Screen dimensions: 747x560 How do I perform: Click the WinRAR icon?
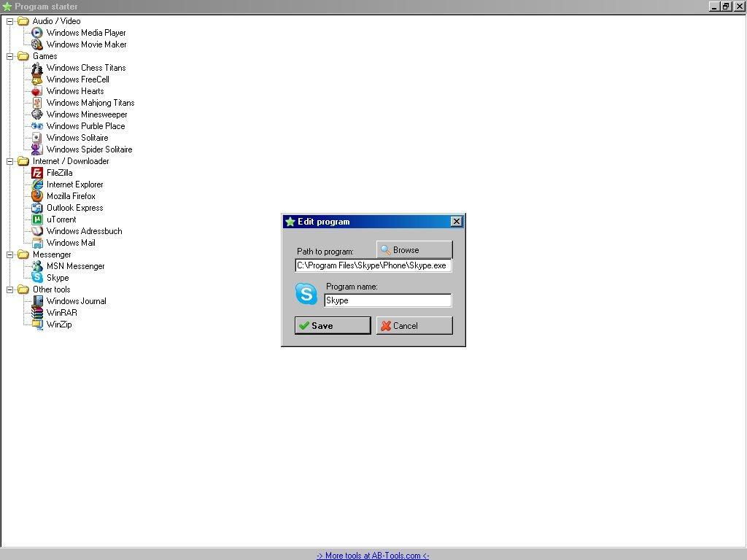point(37,313)
